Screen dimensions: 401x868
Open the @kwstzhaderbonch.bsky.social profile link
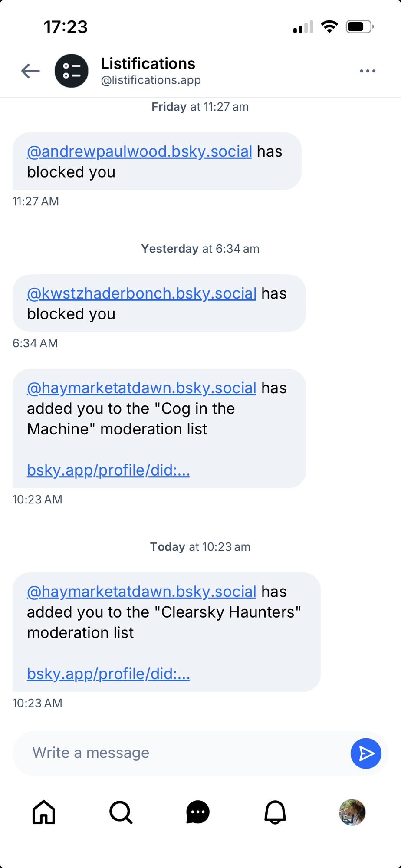(141, 293)
